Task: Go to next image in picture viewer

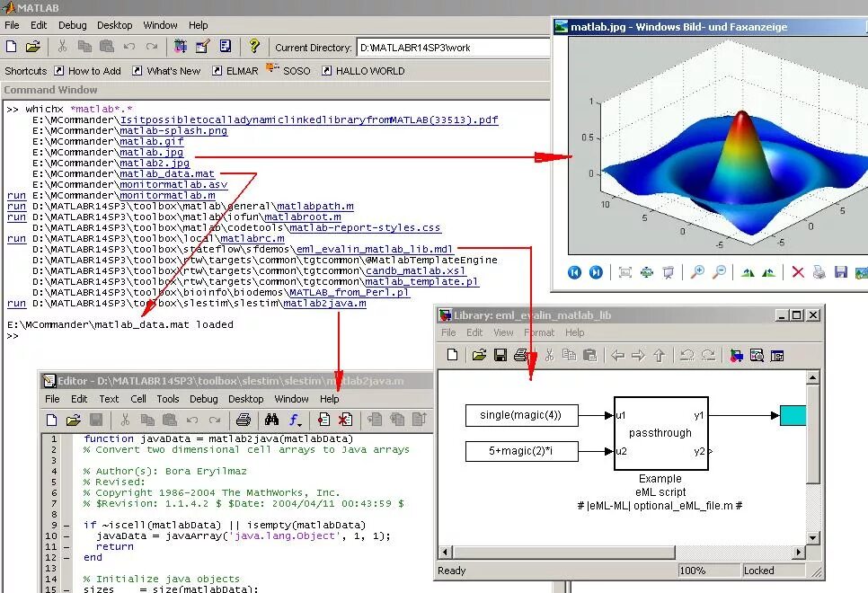Action: [x=596, y=272]
